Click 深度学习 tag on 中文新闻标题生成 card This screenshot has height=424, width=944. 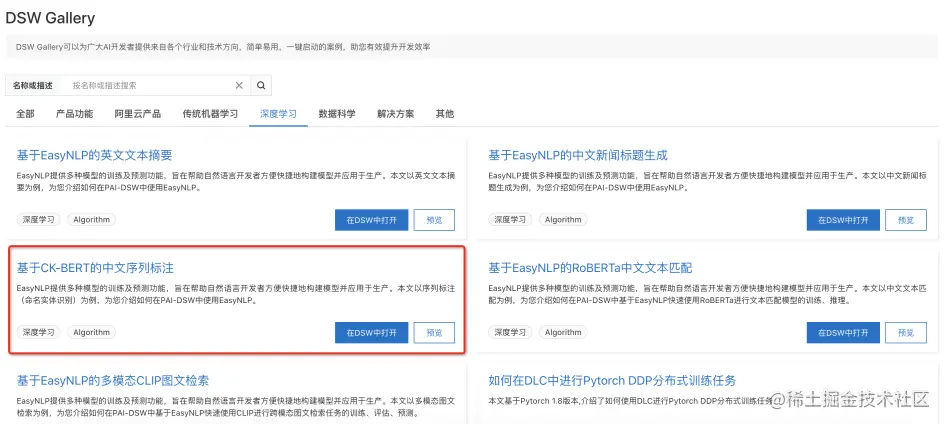pyautogui.click(x=511, y=220)
